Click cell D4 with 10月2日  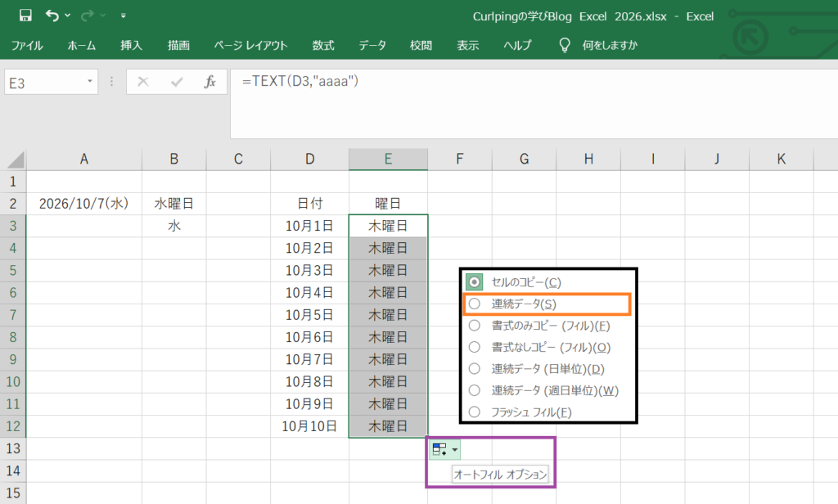[x=309, y=249]
